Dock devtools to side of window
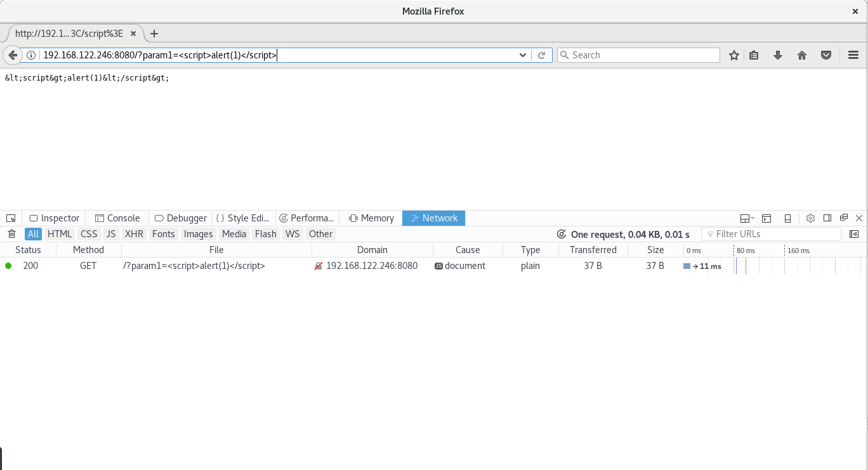 point(827,218)
